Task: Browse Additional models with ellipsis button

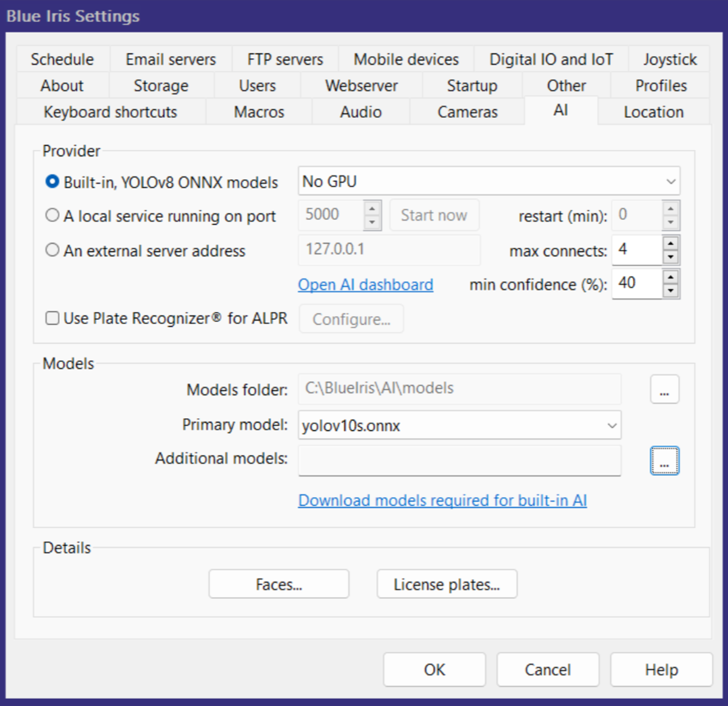Action: [x=664, y=461]
